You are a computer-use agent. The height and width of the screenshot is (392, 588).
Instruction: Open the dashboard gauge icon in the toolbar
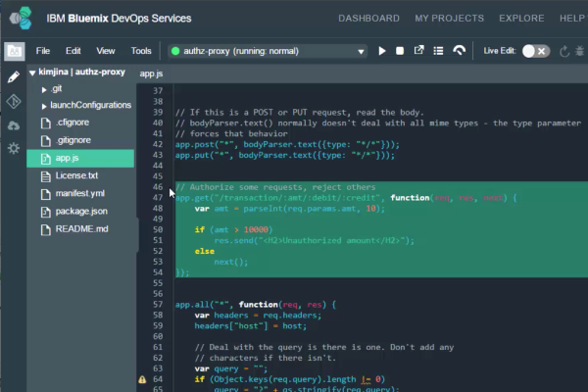[x=459, y=50]
